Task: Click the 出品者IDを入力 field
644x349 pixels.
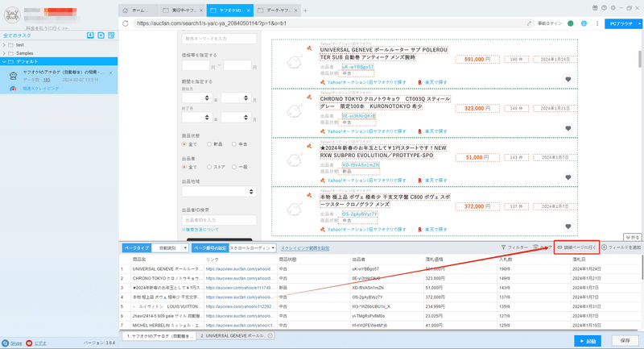Action: click(x=219, y=220)
